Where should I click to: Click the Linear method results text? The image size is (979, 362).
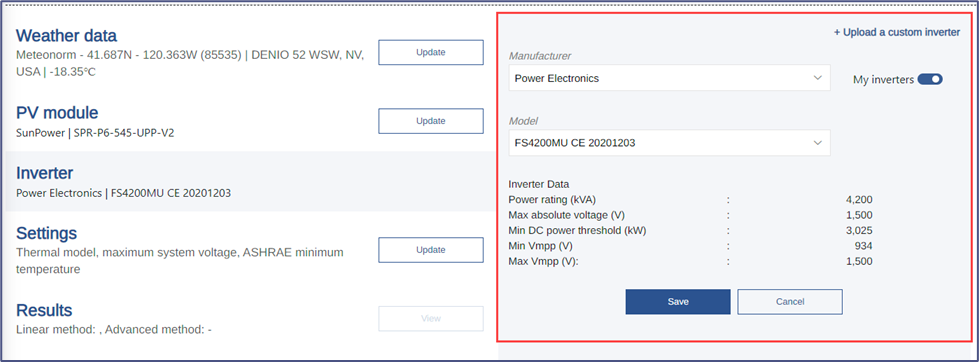point(114,329)
